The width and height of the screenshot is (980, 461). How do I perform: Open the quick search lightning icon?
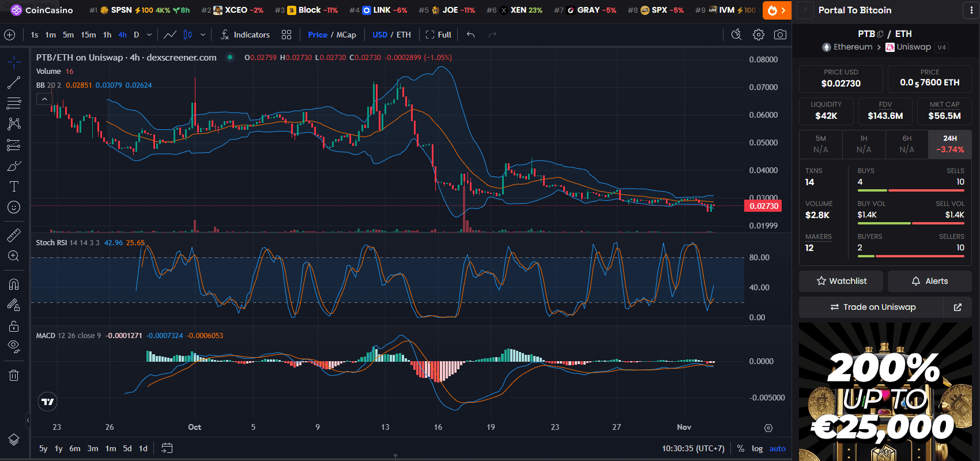736,35
